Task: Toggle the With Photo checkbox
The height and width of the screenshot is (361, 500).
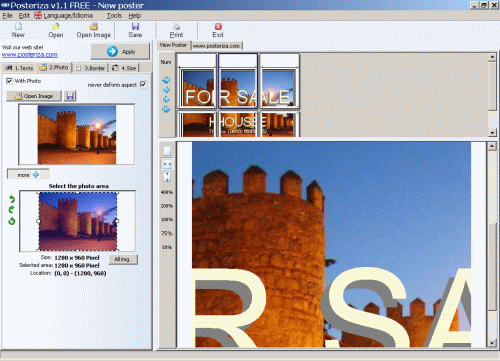Action: 9,81
